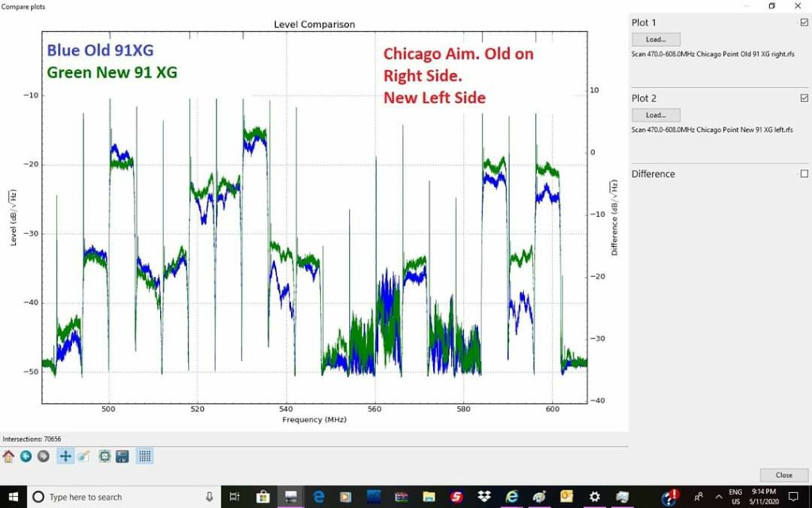Load a scan file for Plot 2
Screen dimensions: 812x508
(x=656, y=115)
